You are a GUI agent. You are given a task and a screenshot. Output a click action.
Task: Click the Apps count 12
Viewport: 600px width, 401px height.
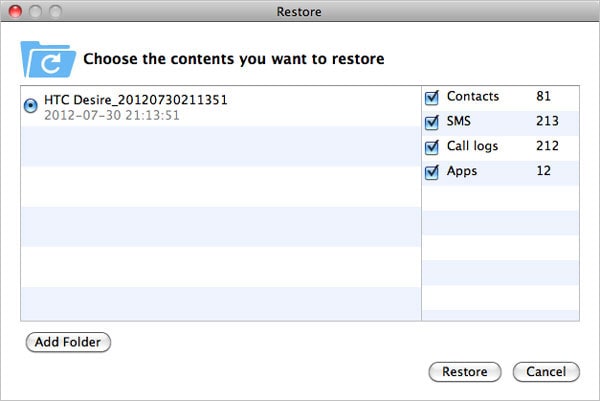pyautogui.click(x=544, y=172)
